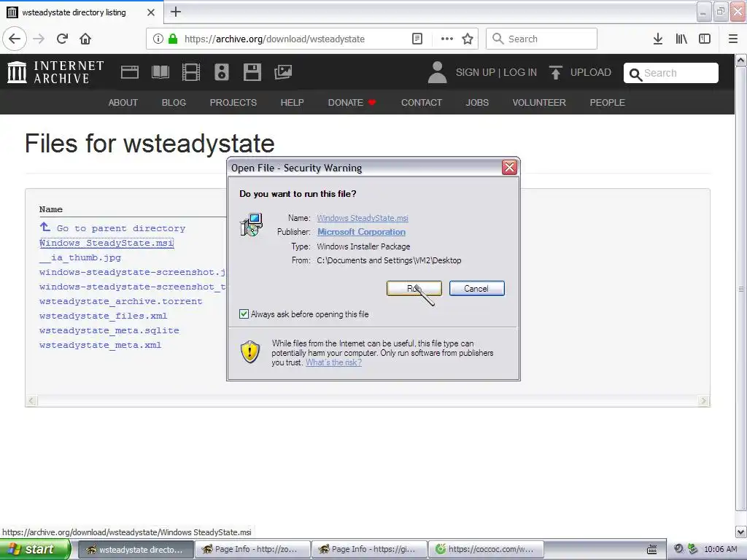
Task: Click the Microsoft Corporation publisher link
Action: point(362,232)
